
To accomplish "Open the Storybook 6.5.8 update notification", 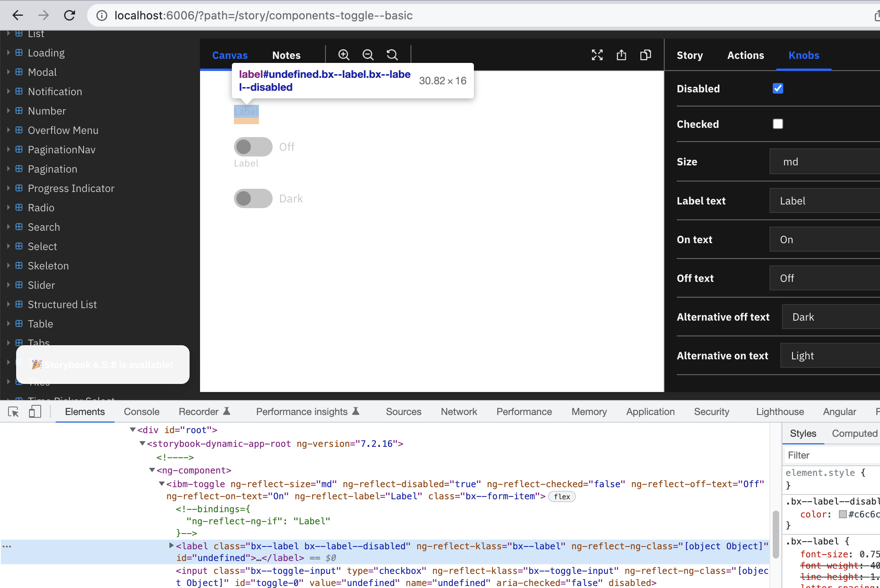I will (x=103, y=365).
